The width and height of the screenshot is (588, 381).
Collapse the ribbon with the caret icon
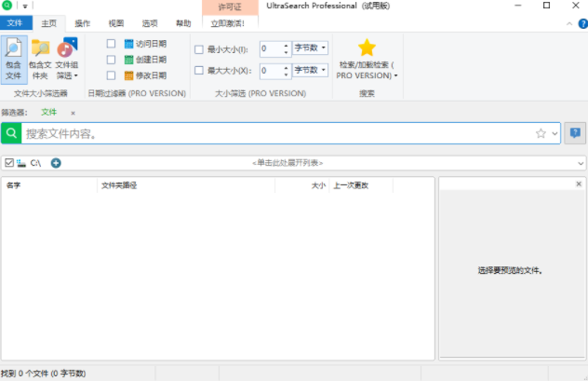pos(569,23)
